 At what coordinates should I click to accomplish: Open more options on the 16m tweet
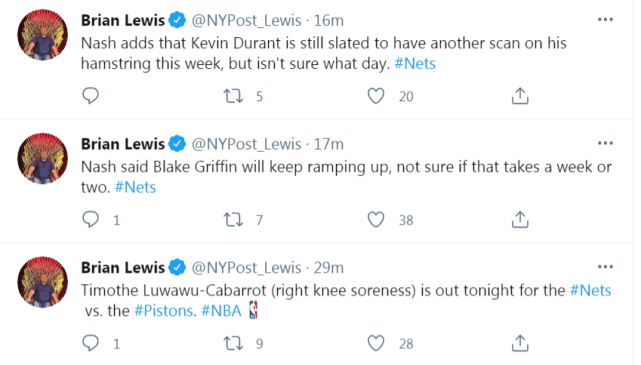point(605,20)
